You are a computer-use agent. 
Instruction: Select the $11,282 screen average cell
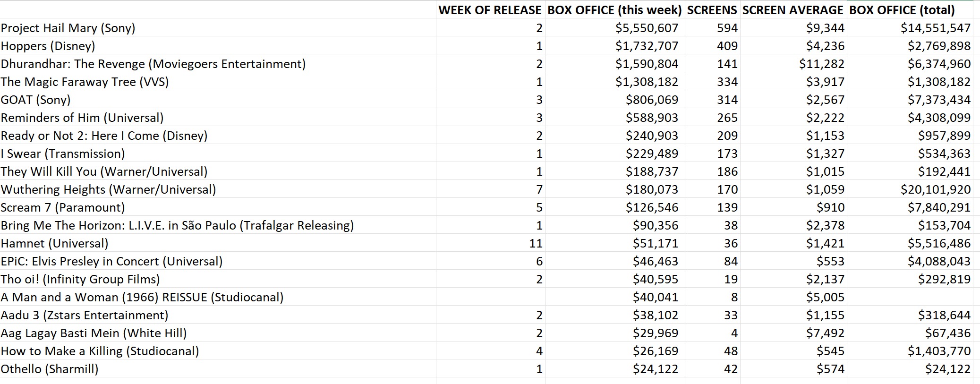pos(821,64)
